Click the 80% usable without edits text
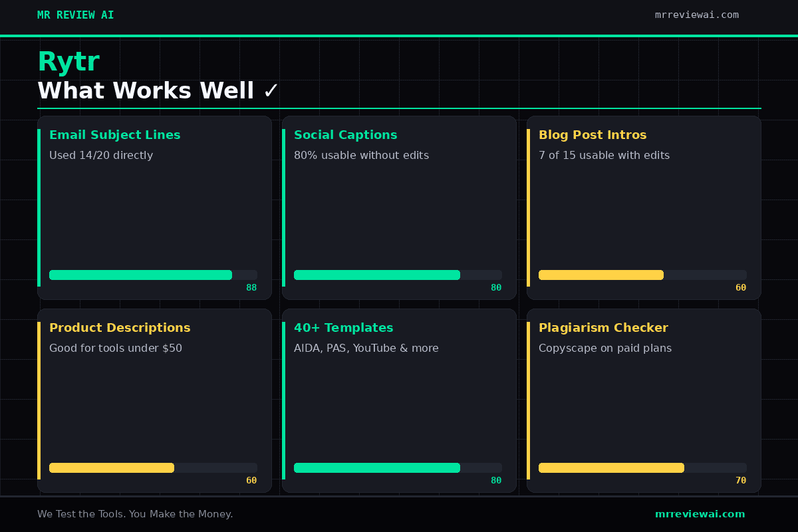Screen dimensions: 798x532 (362, 156)
